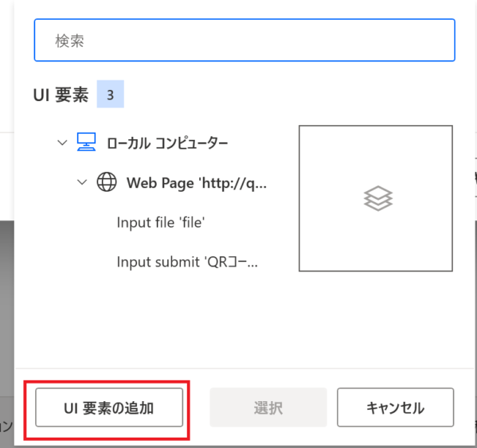Click the cut-off ン text behind dialog
The image size is (477, 448).
(6, 426)
